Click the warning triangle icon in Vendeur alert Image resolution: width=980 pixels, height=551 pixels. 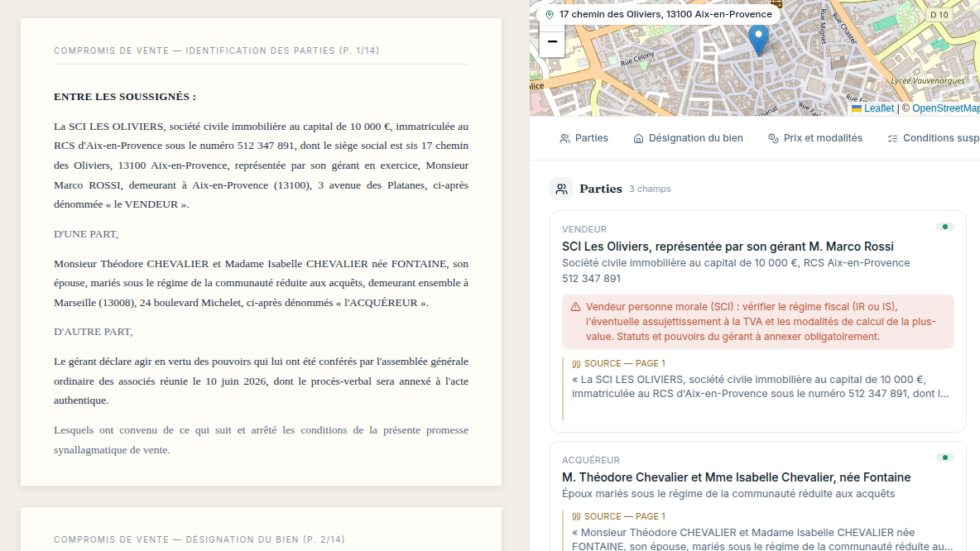(575, 307)
